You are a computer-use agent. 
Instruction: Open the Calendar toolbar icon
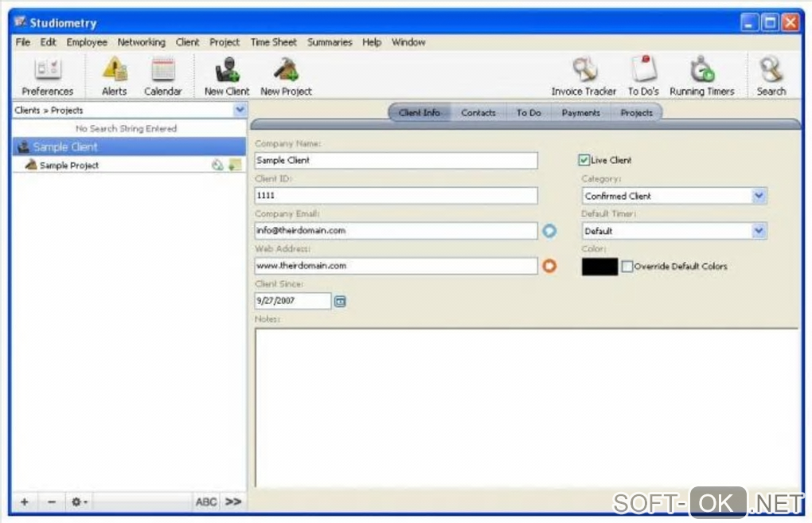pyautogui.click(x=162, y=76)
